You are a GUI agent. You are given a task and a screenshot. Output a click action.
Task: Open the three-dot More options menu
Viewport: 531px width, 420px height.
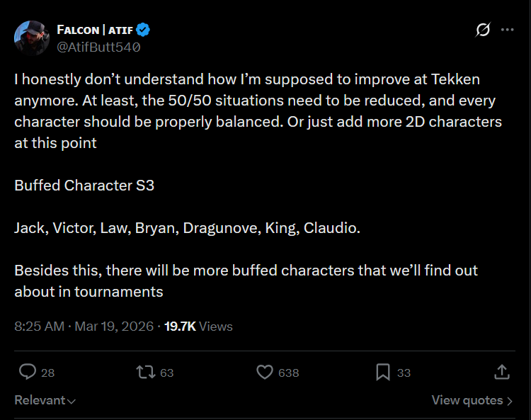(507, 30)
